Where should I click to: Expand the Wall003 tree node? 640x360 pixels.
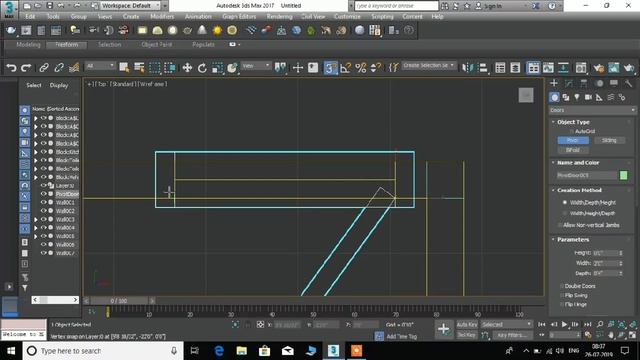coord(36,219)
